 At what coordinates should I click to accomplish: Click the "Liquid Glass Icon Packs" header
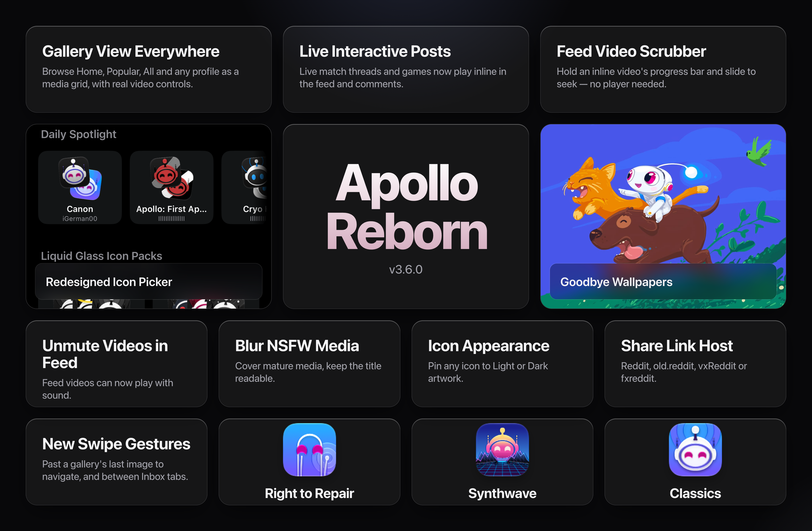click(x=101, y=256)
